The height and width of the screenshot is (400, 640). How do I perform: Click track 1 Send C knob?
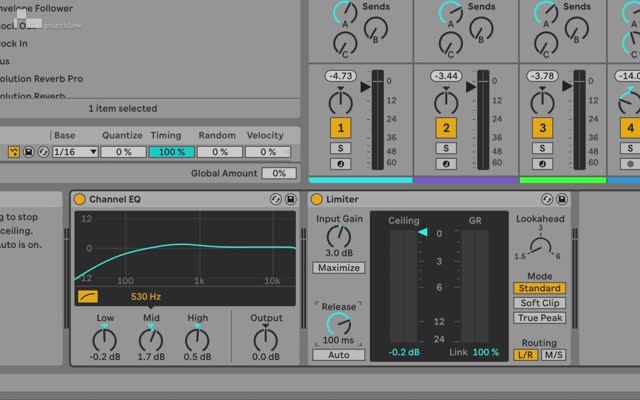[345, 44]
